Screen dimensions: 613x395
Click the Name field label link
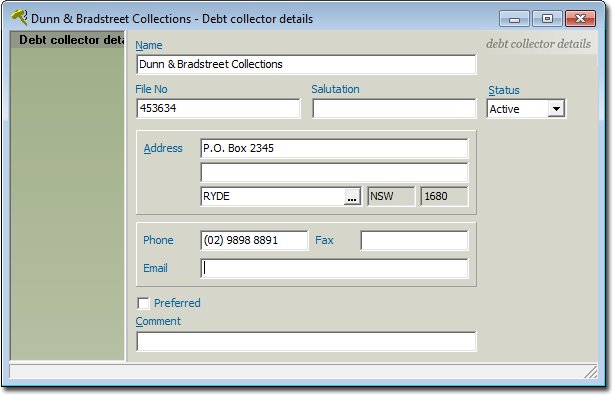[149, 45]
